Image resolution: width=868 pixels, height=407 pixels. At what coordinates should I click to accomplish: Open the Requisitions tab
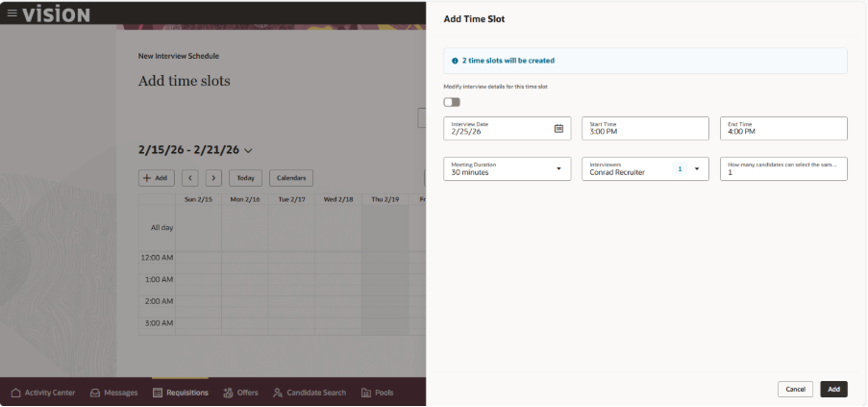(181, 393)
